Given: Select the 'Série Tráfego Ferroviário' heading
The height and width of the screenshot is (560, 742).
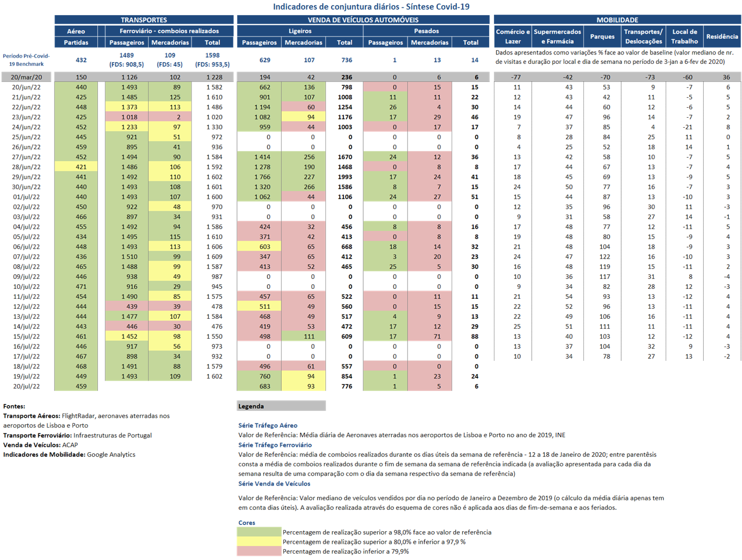Looking at the screenshot, I should pyautogui.click(x=275, y=445).
